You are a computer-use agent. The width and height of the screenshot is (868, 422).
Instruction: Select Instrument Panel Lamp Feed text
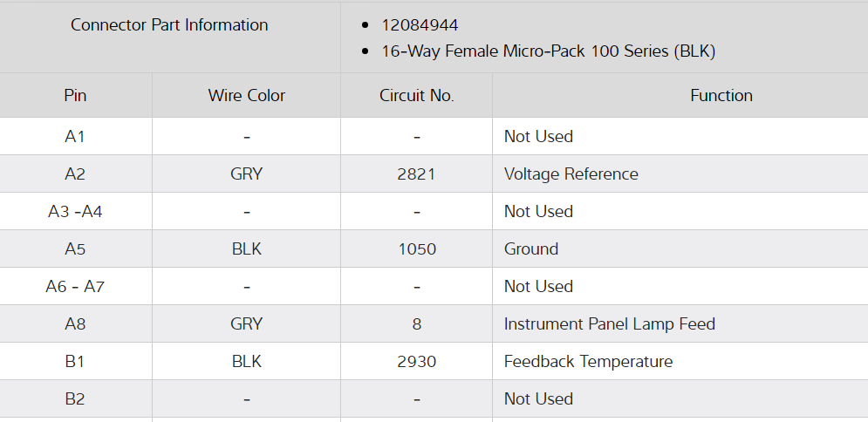[x=610, y=324]
